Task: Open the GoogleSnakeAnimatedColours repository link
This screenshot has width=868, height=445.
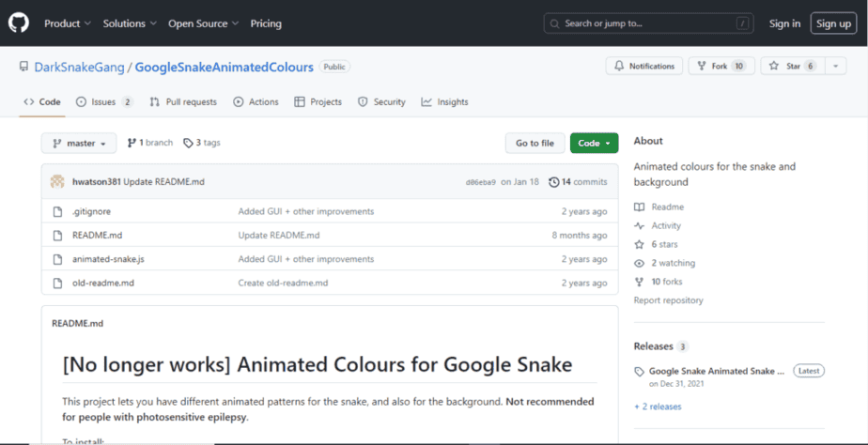Action: click(225, 67)
